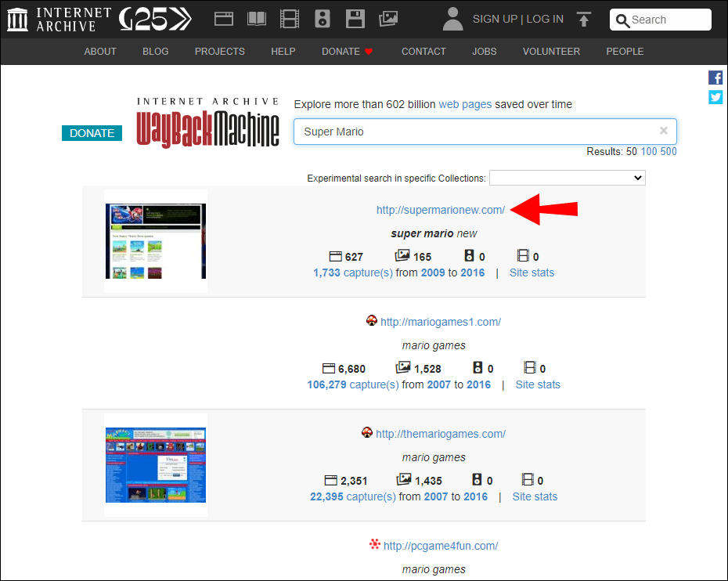Open the HELP menu item

click(x=283, y=52)
